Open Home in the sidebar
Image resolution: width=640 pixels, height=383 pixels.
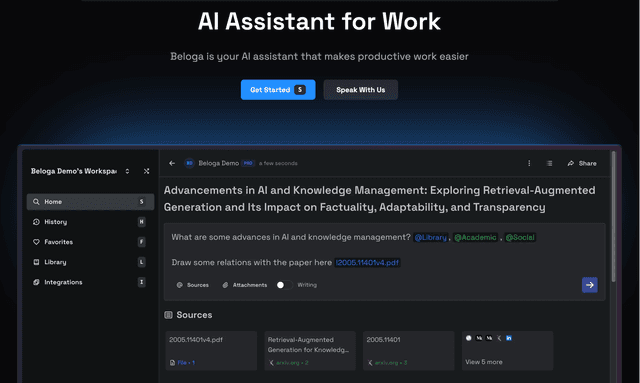coord(90,202)
